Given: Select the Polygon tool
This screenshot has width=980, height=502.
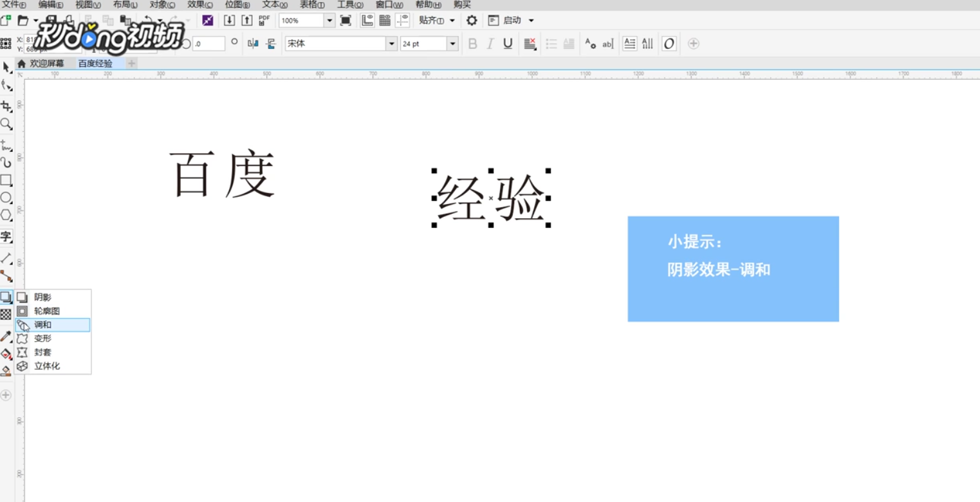Looking at the screenshot, I should pyautogui.click(x=6, y=215).
